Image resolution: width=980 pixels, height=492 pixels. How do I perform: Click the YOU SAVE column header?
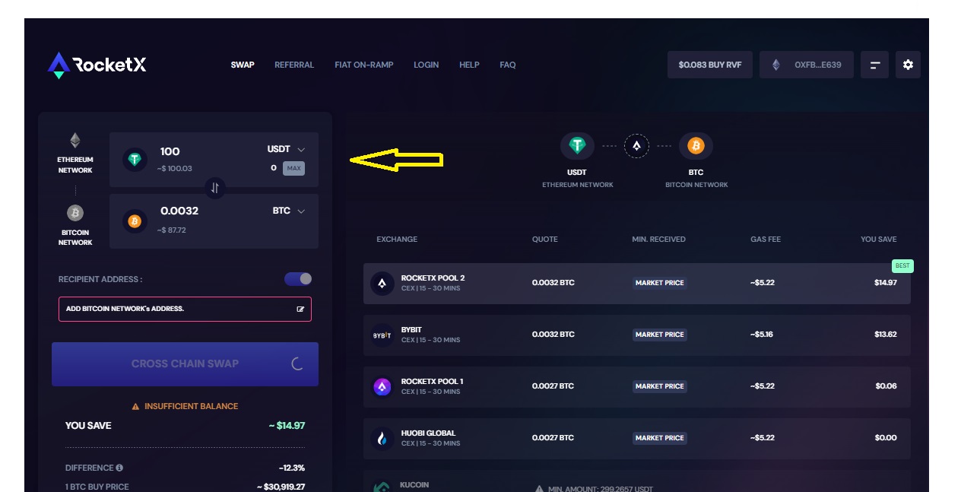pyautogui.click(x=878, y=240)
